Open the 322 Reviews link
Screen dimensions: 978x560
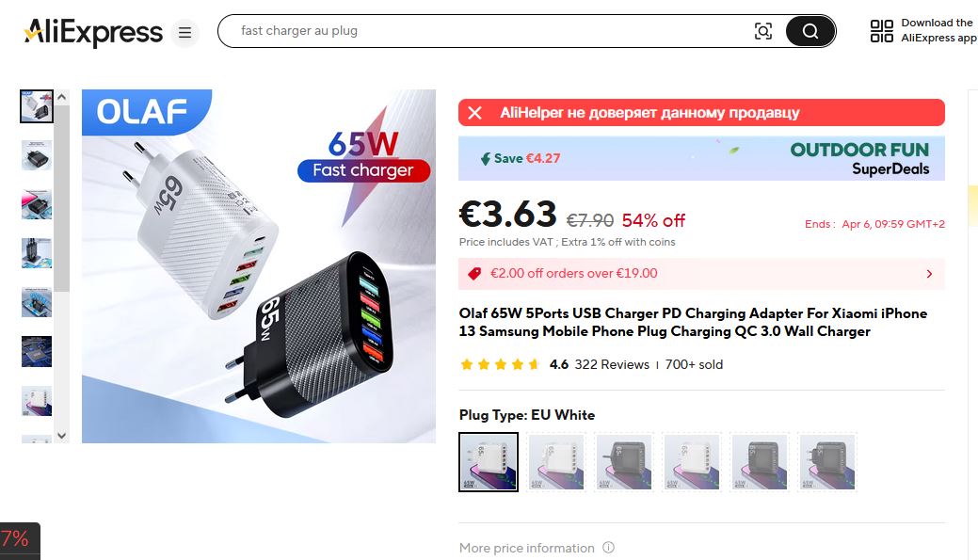pyautogui.click(x=612, y=365)
